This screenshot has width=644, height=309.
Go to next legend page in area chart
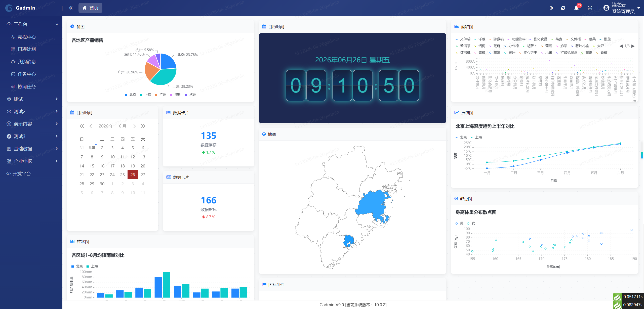pyautogui.click(x=633, y=46)
